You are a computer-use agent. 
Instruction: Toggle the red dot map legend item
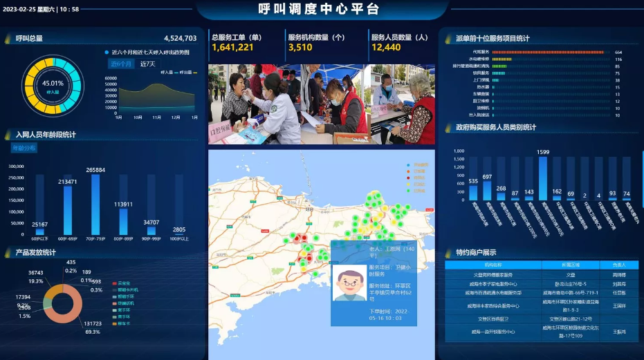[x=416, y=178]
